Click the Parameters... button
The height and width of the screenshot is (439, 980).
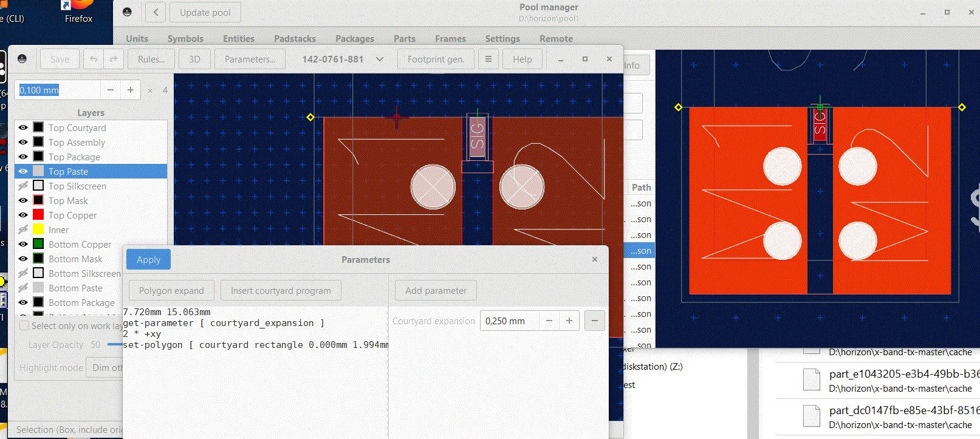(x=250, y=59)
